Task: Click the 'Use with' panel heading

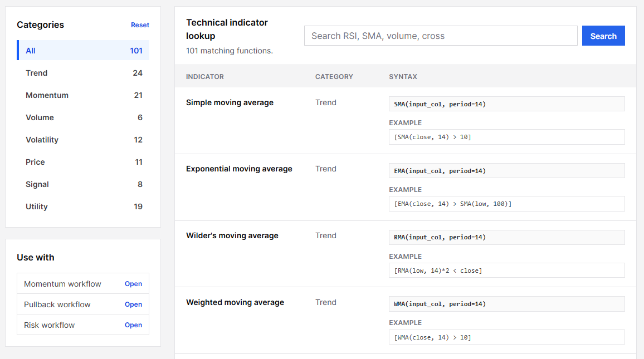Action: 35,257
